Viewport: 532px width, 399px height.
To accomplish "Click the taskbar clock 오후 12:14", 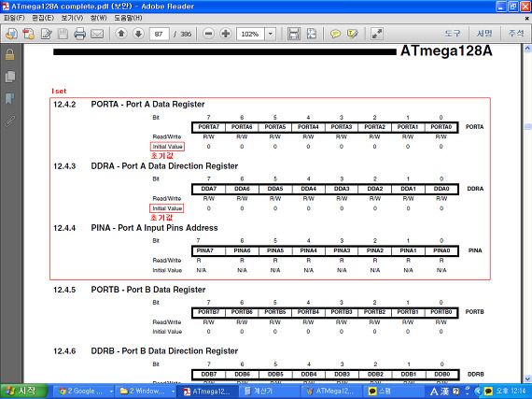I will [x=511, y=392].
